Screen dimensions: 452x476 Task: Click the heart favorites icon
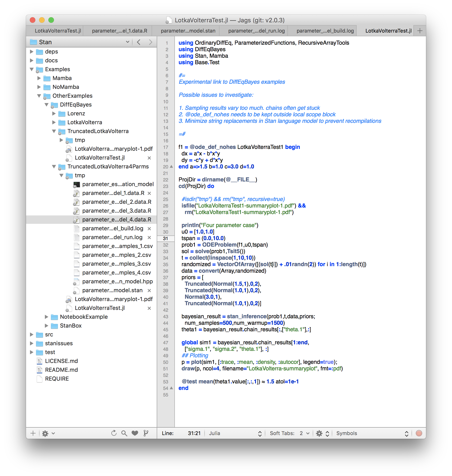pos(135,433)
